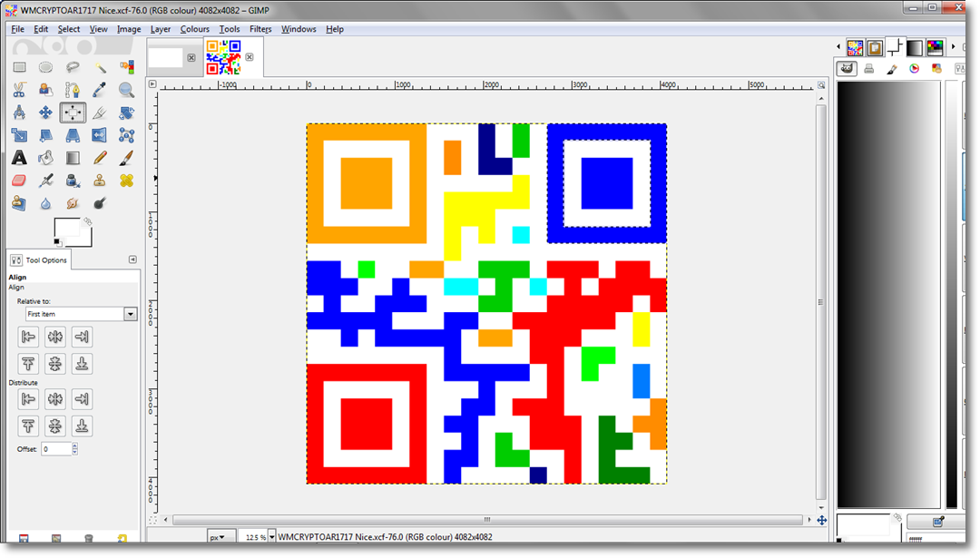The image size is (980, 558).
Task: Align top edge of target
Action: point(28,364)
